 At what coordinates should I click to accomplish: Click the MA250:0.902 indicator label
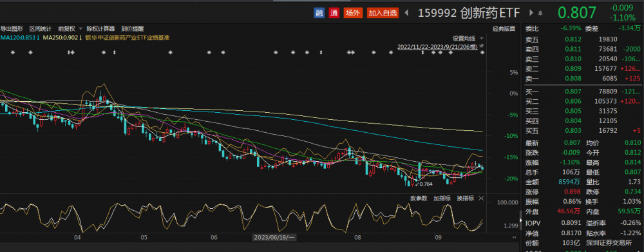pyautogui.click(x=62, y=37)
